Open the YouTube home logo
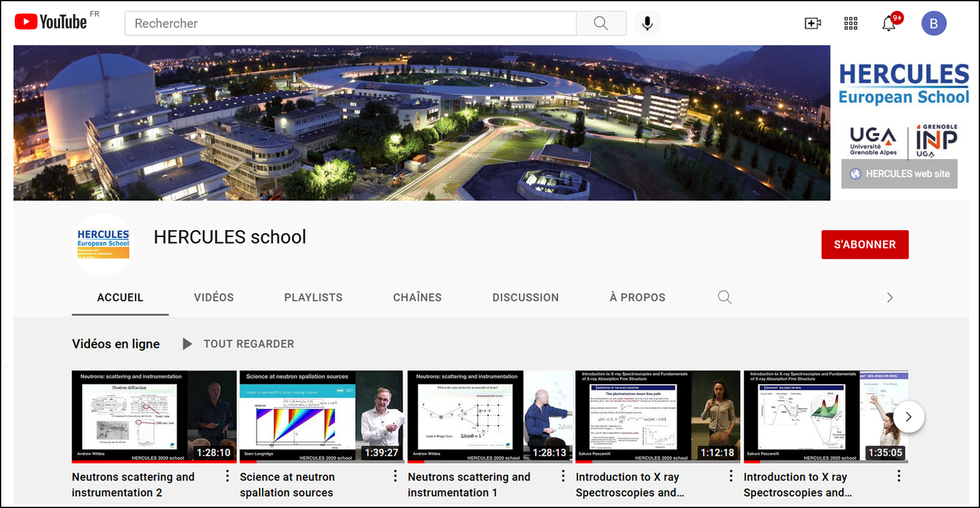This screenshot has width=980, height=508. point(51,22)
